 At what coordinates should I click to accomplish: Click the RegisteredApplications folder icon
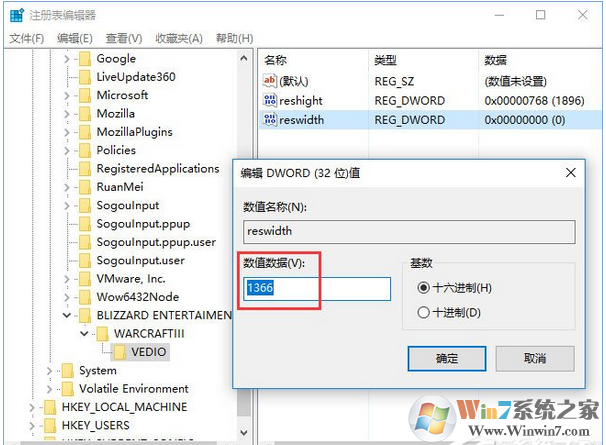pos(85,169)
